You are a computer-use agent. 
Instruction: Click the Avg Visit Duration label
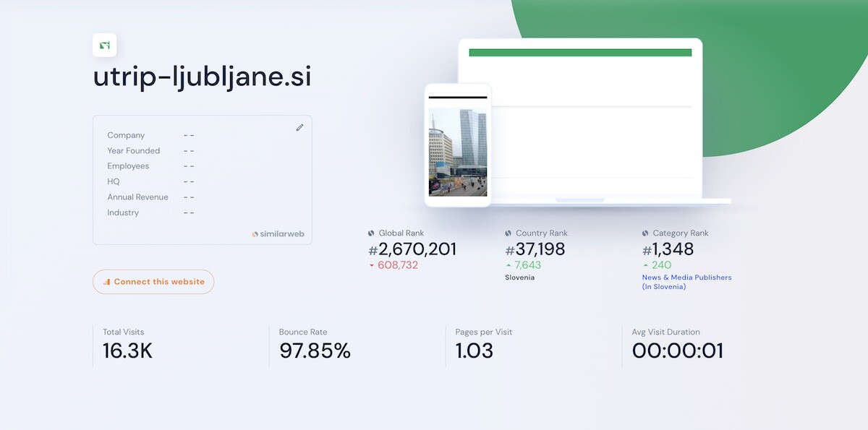click(665, 332)
